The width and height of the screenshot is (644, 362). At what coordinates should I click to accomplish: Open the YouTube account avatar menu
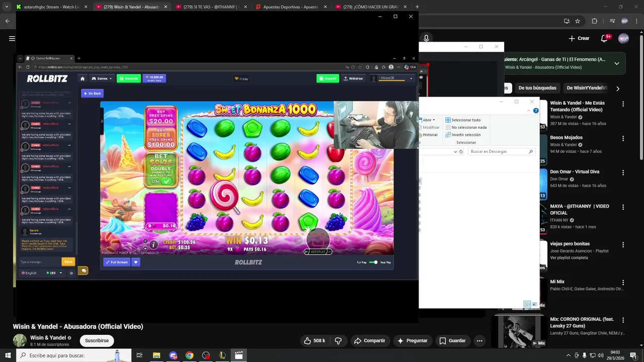(x=623, y=38)
